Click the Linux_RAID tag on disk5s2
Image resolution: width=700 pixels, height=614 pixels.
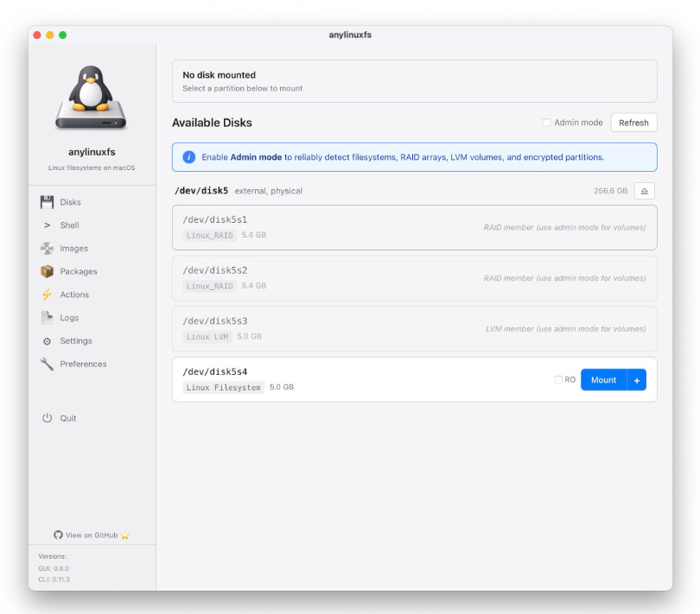209,286
